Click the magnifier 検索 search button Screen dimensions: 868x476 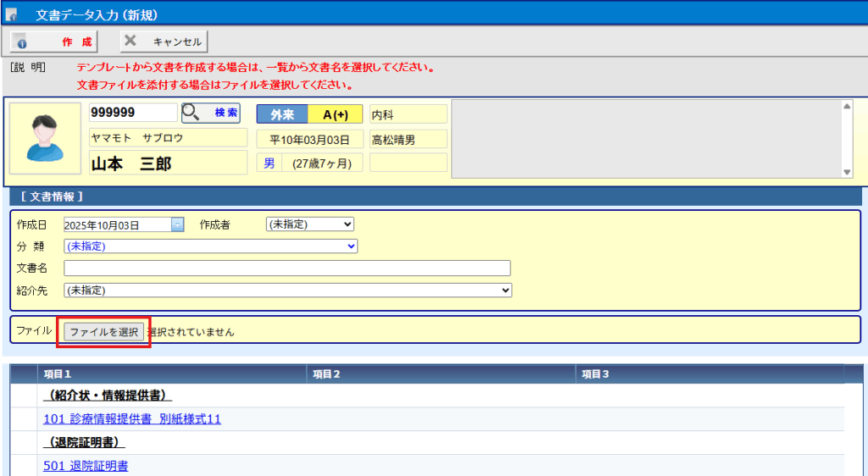click(210, 113)
